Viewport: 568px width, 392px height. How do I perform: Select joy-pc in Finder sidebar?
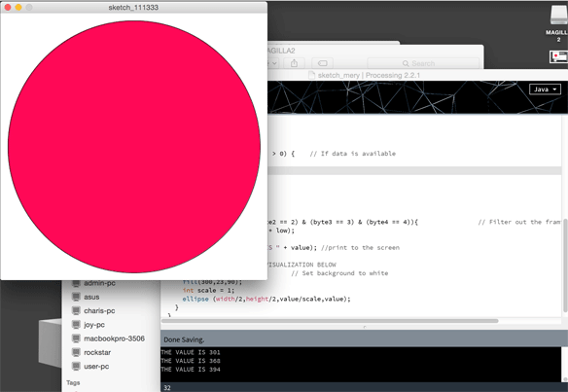[94, 325]
